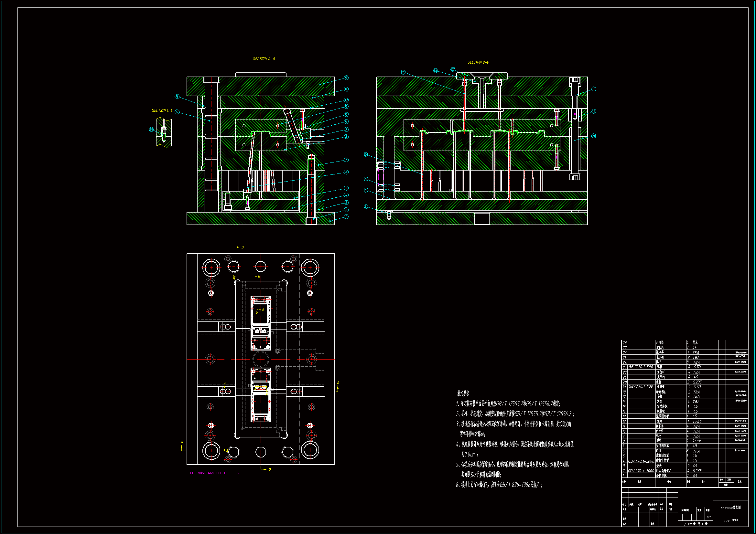This screenshot has height=534, width=756.
Task: Click the SECTION C-C label
Action: tap(162, 110)
